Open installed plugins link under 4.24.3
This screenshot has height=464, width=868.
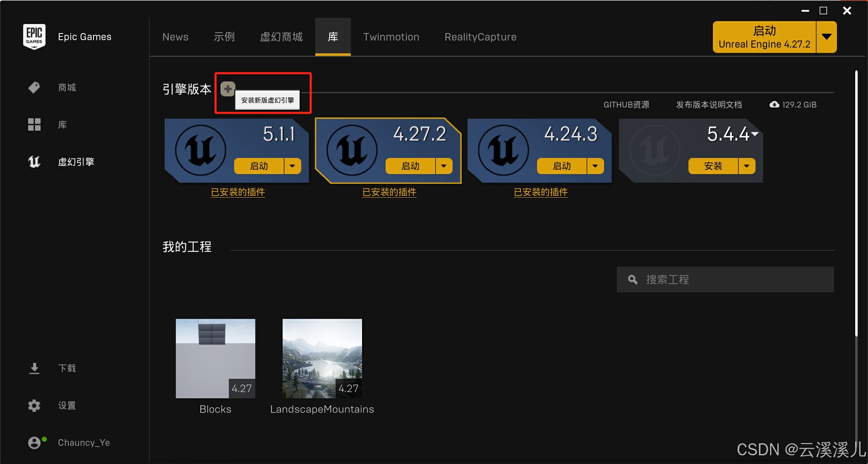[540, 192]
